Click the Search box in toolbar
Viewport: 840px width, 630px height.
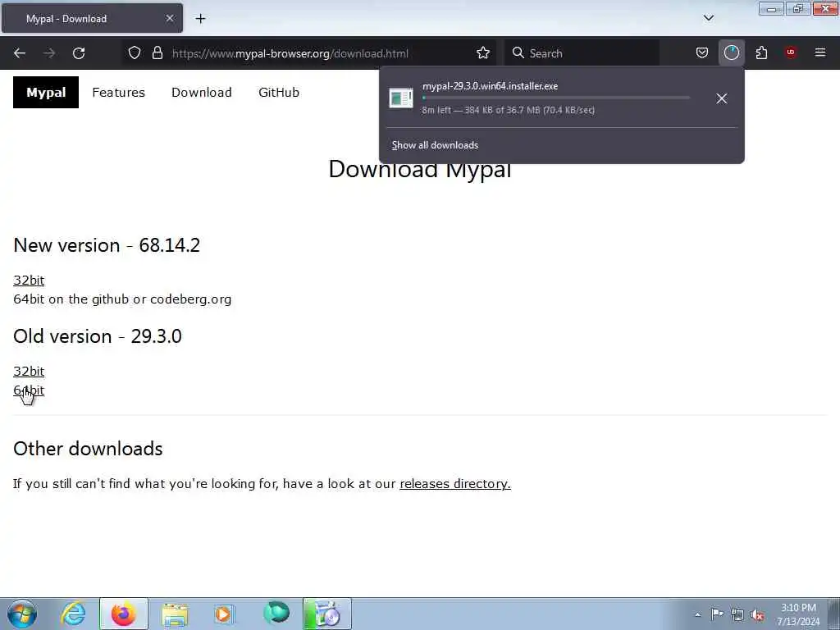click(x=582, y=53)
